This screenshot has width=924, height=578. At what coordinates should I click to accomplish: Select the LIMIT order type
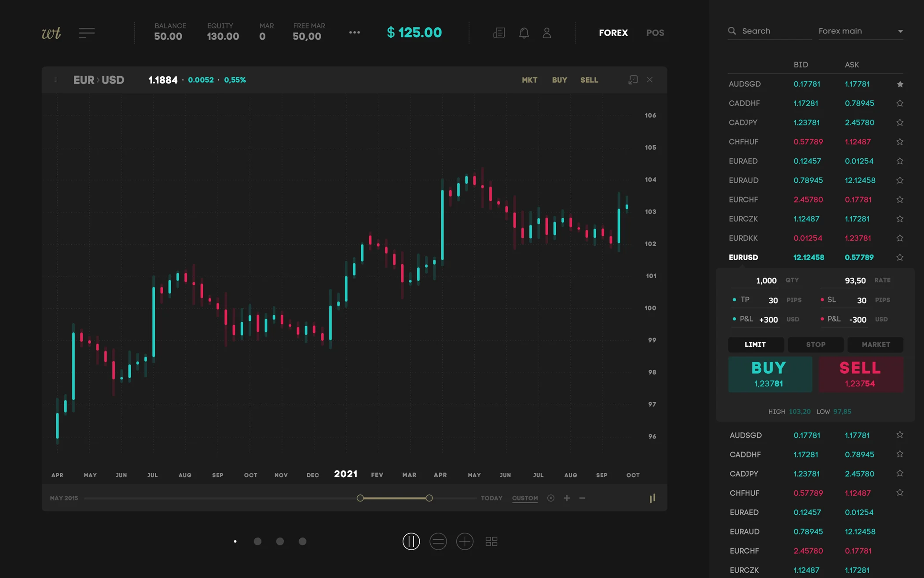pyautogui.click(x=755, y=345)
